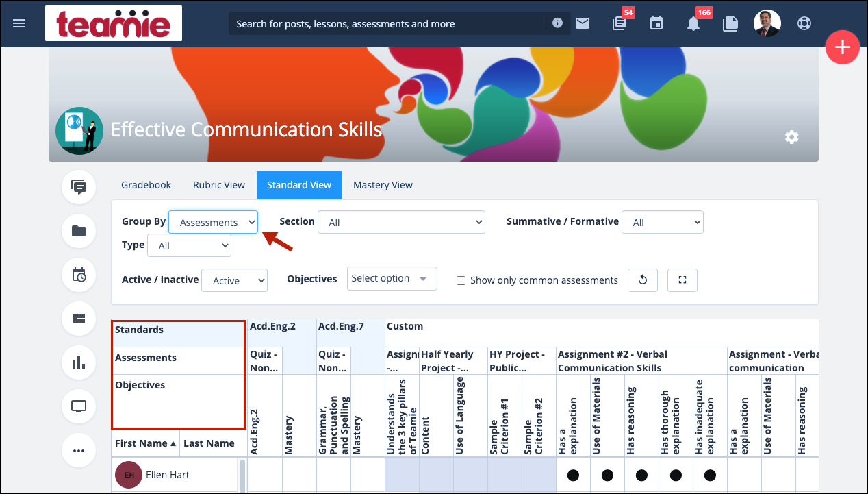The height and width of the screenshot is (494, 868).
Task: Click student Ellen Hart name
Action: point(168,475)
